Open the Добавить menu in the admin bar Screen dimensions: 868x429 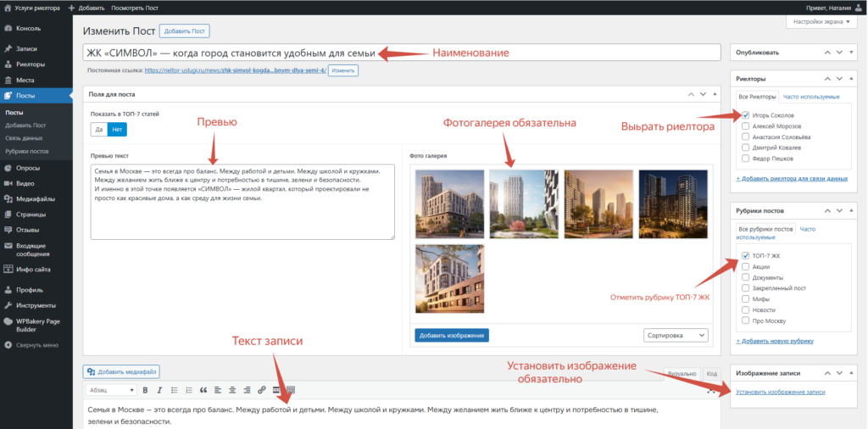[86, 8]
